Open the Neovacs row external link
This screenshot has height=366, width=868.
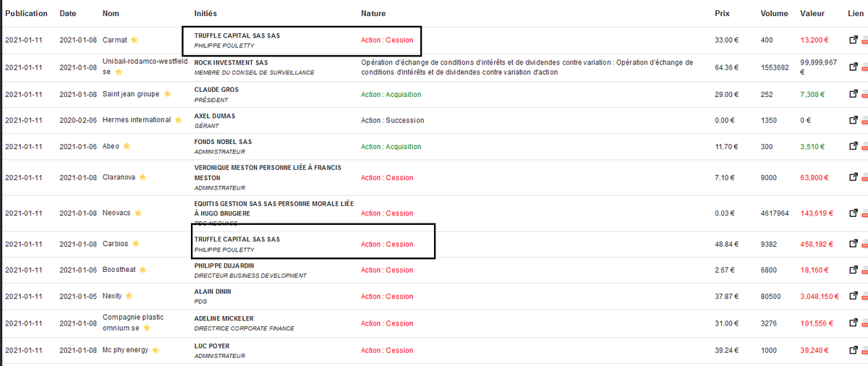pyautogui.click(x=854, y=213)
